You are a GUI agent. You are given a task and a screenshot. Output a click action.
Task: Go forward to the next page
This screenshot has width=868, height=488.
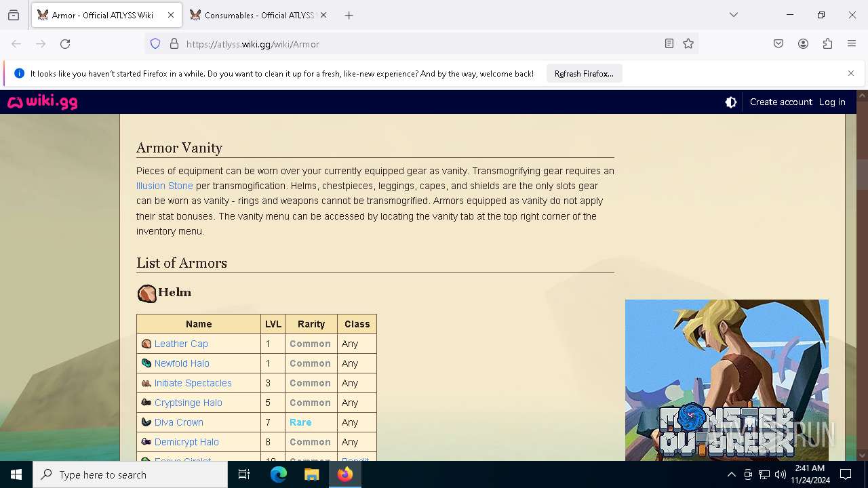[x=41, y=44]
